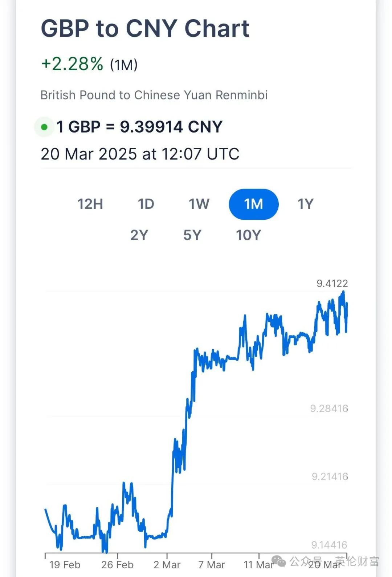This screenshot has width=392, height=577.
Task: Click the green live rate indicator dot
Action: [x=44, y=127]
